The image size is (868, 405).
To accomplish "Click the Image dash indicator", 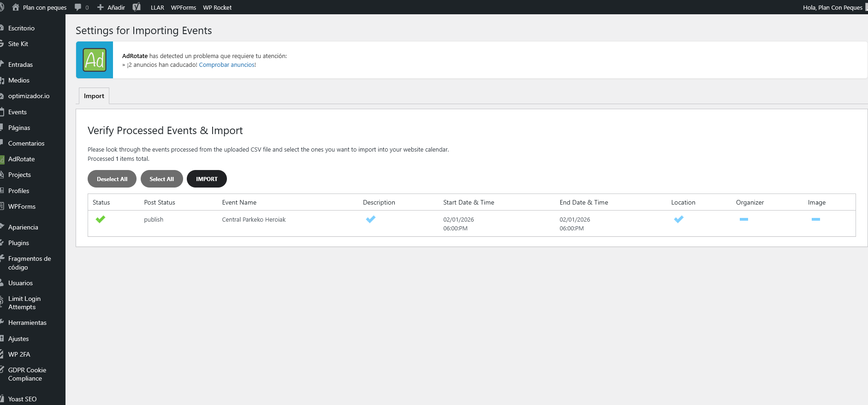I will 815,219.
